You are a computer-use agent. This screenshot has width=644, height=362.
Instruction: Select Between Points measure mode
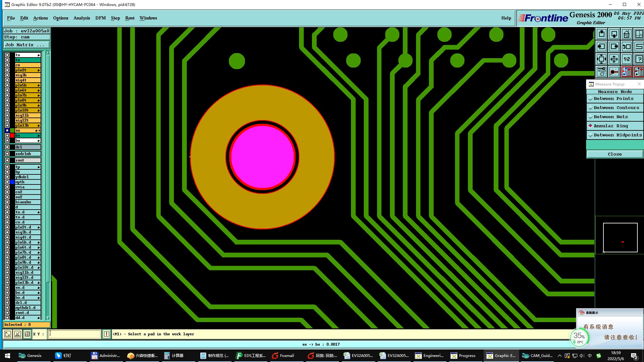pyautogui.click(x=613, y=98)
